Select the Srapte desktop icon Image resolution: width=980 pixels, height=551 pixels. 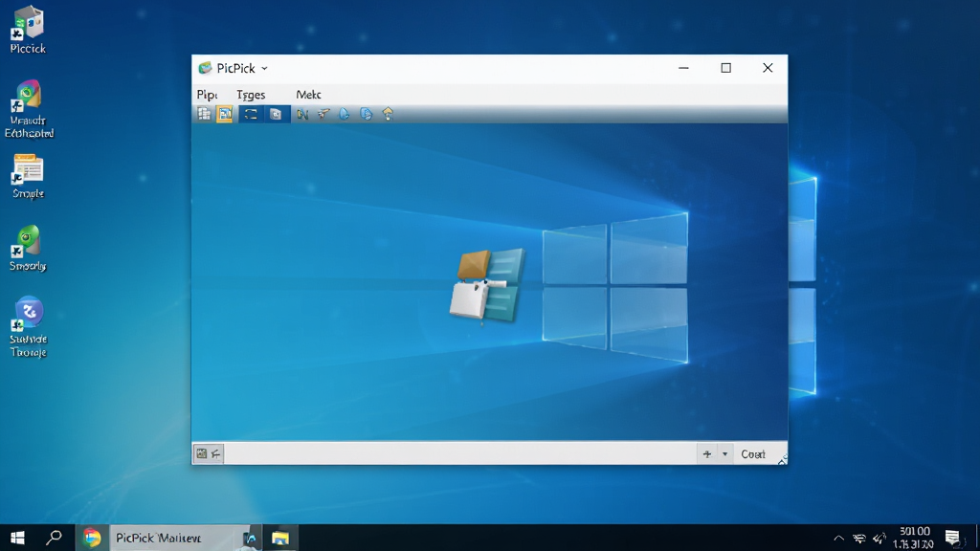(x=28, y=176)
